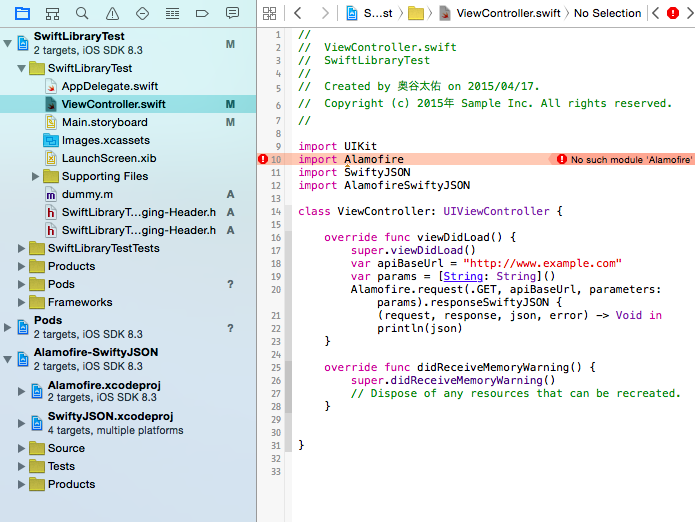
Task: Expand the first Products group
Action: point(21,266)
